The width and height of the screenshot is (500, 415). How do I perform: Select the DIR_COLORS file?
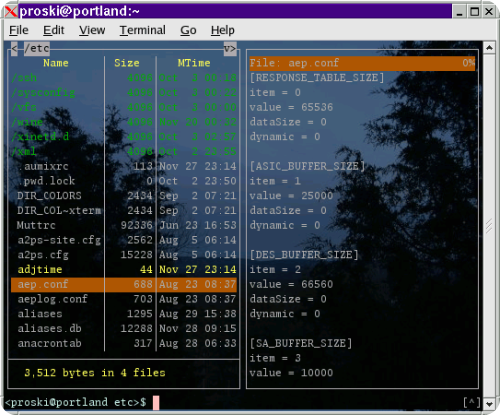click(x=124, y=196)
